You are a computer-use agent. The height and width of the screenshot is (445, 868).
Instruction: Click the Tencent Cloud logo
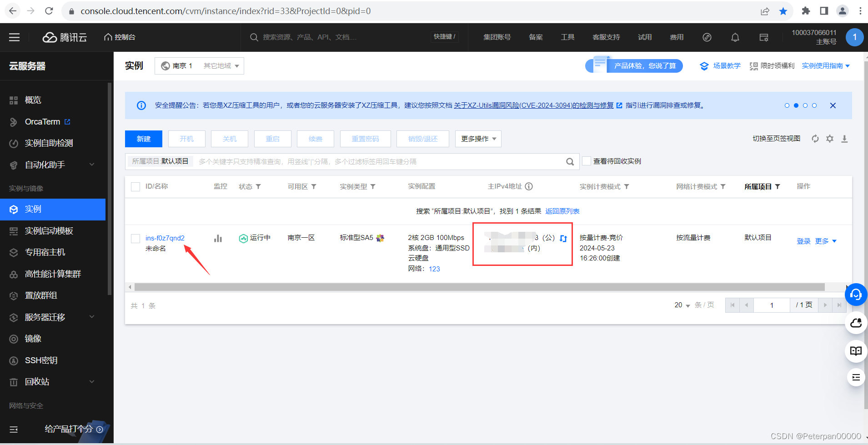(65, 37)
